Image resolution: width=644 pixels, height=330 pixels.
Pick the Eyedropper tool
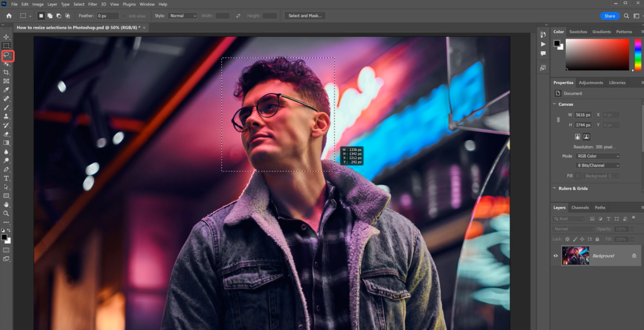point(6,90)
